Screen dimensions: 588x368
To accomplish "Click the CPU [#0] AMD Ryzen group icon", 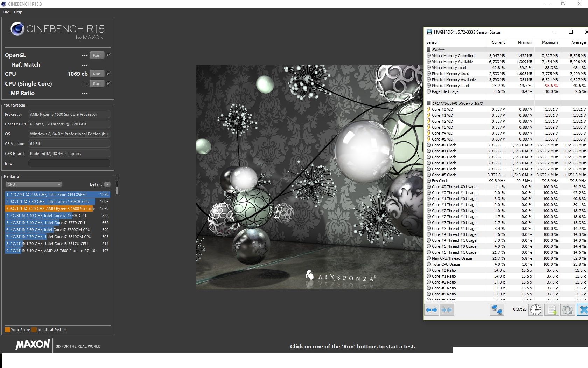I will click(429, 103).
